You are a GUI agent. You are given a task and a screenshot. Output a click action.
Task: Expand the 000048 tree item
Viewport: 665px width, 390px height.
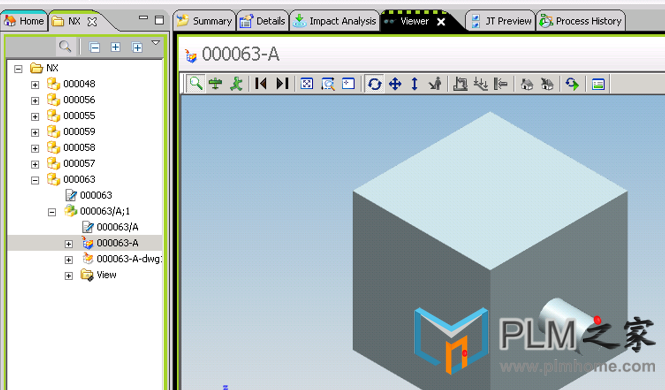point(35,85)
